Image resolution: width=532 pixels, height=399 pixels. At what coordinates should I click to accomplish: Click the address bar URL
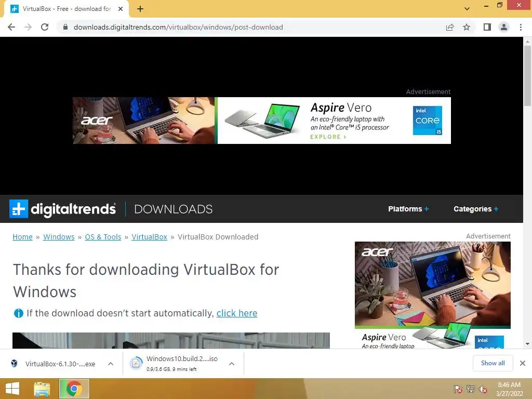[x=179, y=27]
